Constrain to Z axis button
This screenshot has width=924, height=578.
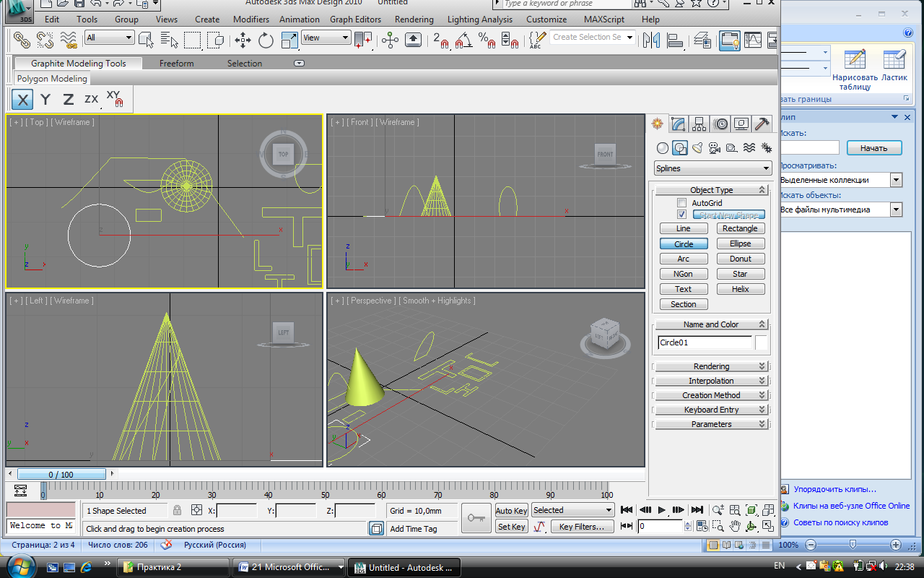point(68,100)
